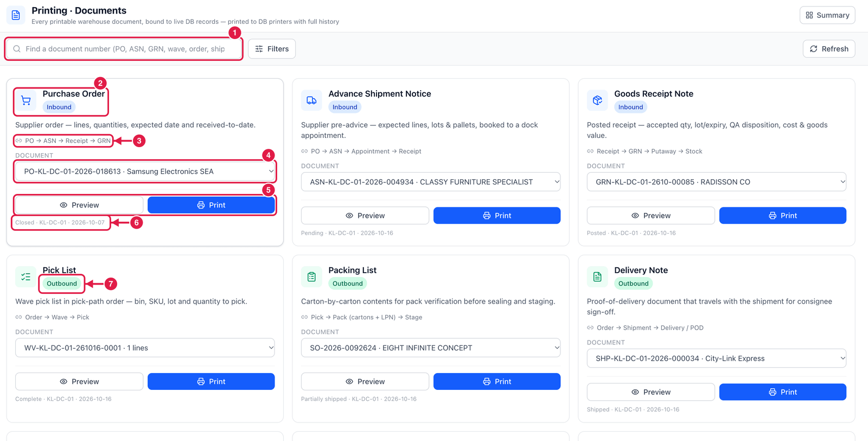Click the Packing List clipboard icon
The image size is (868, 441).
[x=311, y=277]
